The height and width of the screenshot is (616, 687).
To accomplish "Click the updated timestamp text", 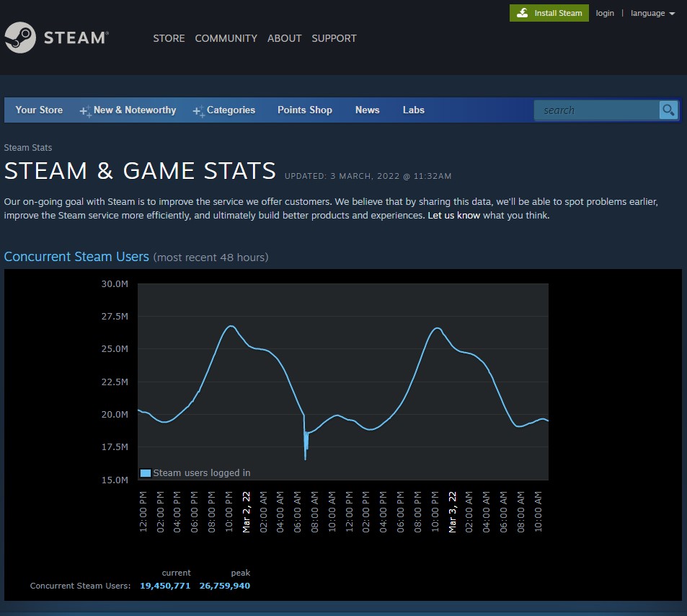I will (368, 176).
